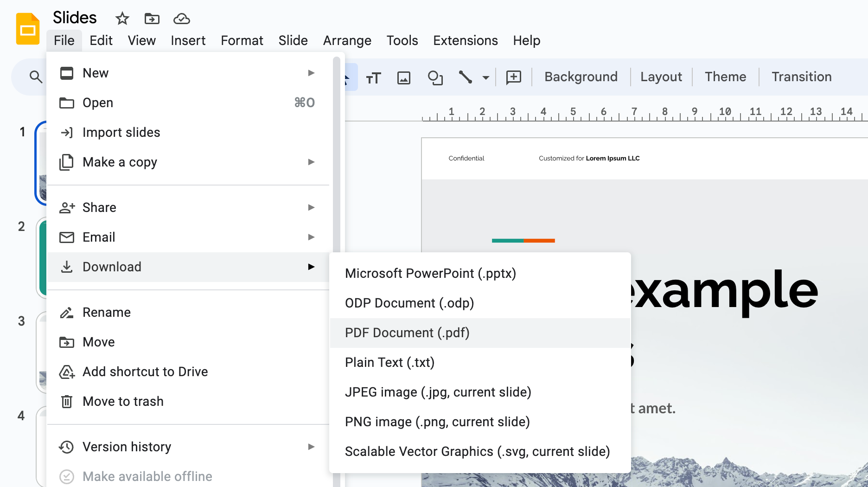Image resolution: width=868 pixels, height=487 pixels.
Task: Click the Background toolbar button
Action: pyautogui.click(x=581, y=77)
